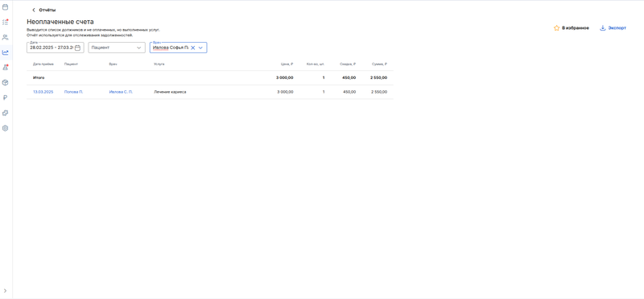Screen dimensions: 644x299
Task: Open the warehouse box icon in the sidebar
Action: pos(6,83)
